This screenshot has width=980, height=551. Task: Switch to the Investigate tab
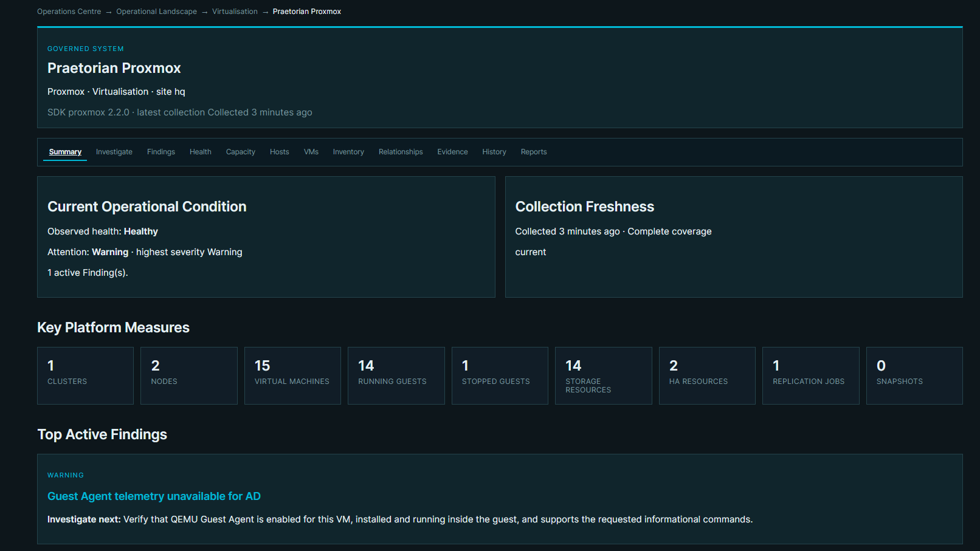pos(114,152)
